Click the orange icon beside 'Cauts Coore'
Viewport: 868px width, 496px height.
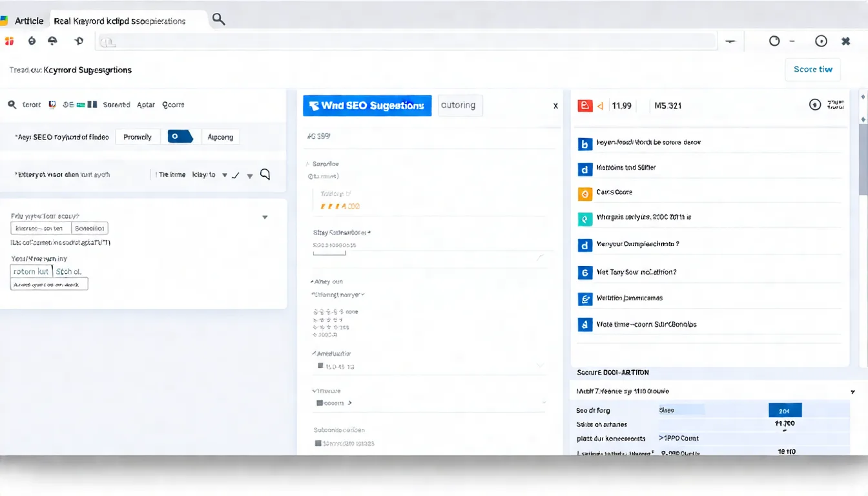point(584,193)
